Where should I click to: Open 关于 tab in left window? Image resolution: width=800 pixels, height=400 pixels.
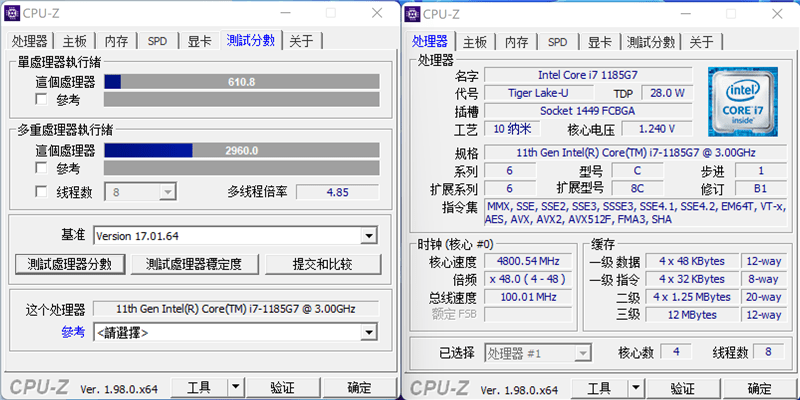pyautogui.click(x=302, y=41)
